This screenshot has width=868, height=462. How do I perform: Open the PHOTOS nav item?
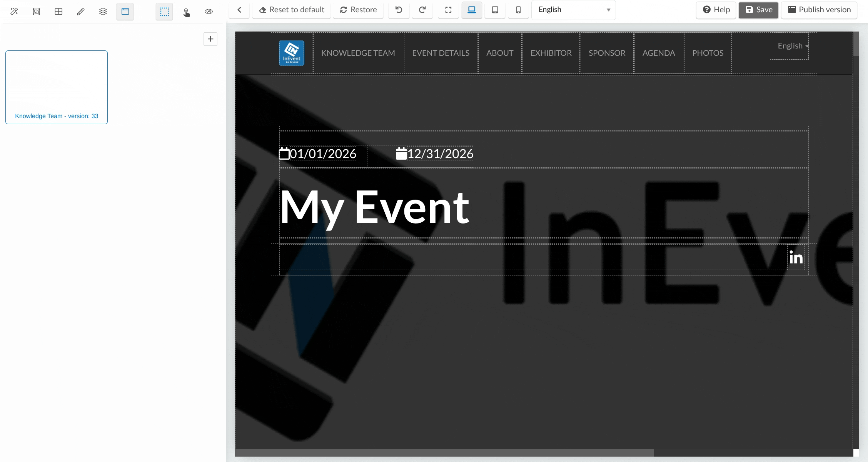point(708,53)
